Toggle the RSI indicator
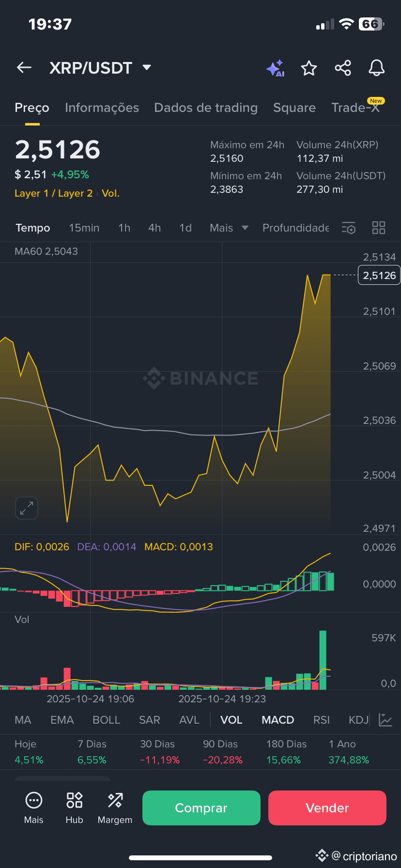This screenshot has width=401, height=868. pyautogui.click(x=322, y=720)
